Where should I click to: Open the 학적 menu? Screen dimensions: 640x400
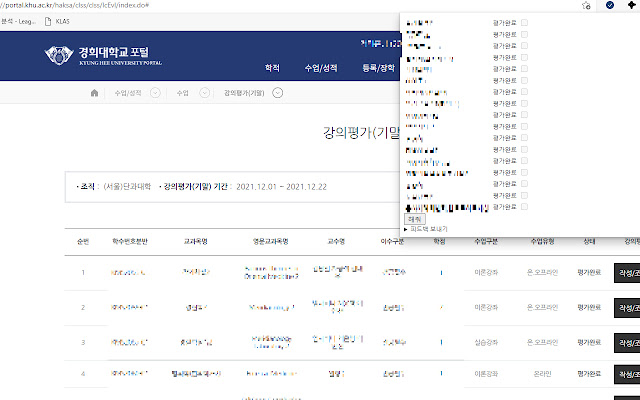tap(272, 68)
